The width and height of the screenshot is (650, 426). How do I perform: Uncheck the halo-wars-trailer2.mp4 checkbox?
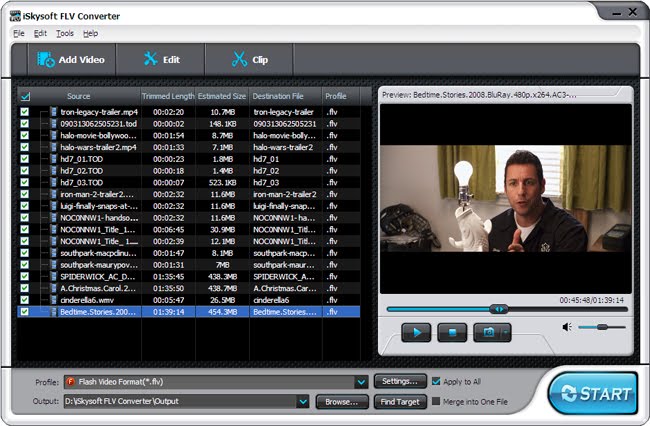click(x=24, y=147)
